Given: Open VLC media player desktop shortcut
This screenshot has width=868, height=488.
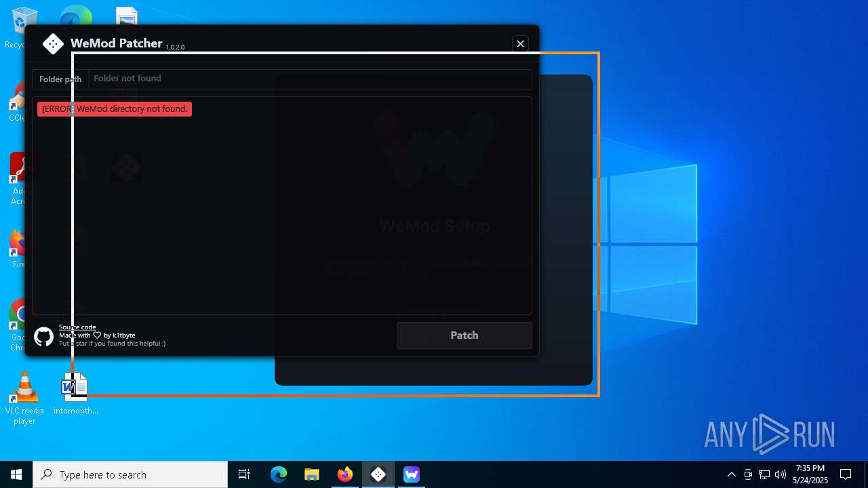Looking at the screenshot, I should [24, 399].
